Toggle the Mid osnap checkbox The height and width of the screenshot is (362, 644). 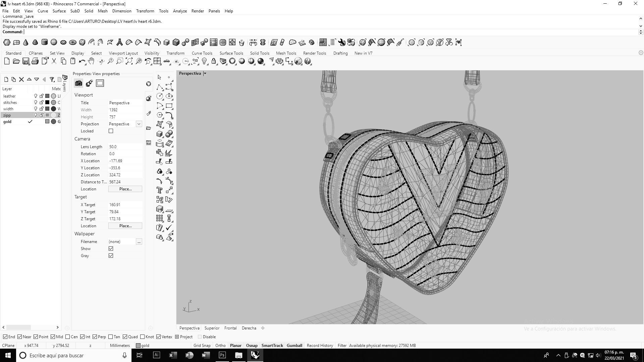coord(53,337)
